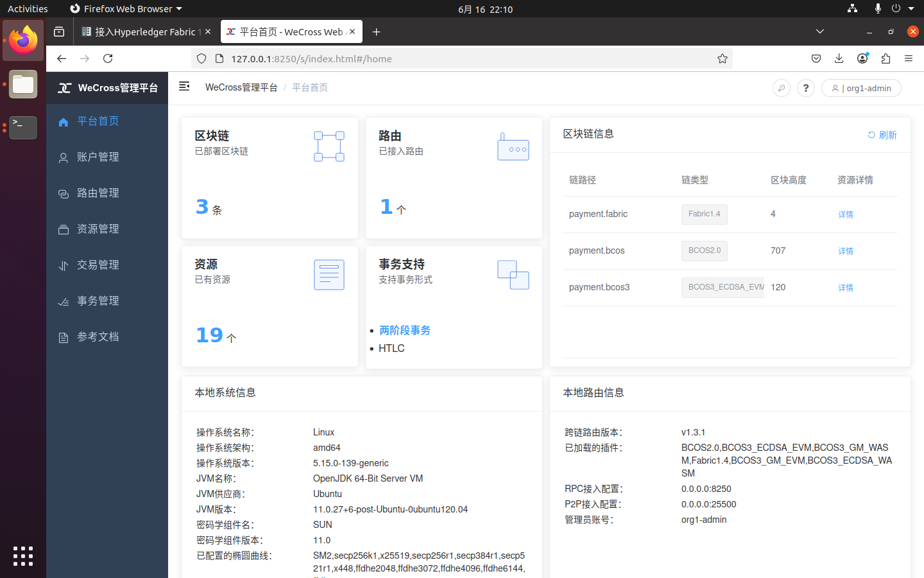Viewport: 924px width, 578px height.
Task: Open Terminal from Ubuntu dock
Action: [23, 128]
